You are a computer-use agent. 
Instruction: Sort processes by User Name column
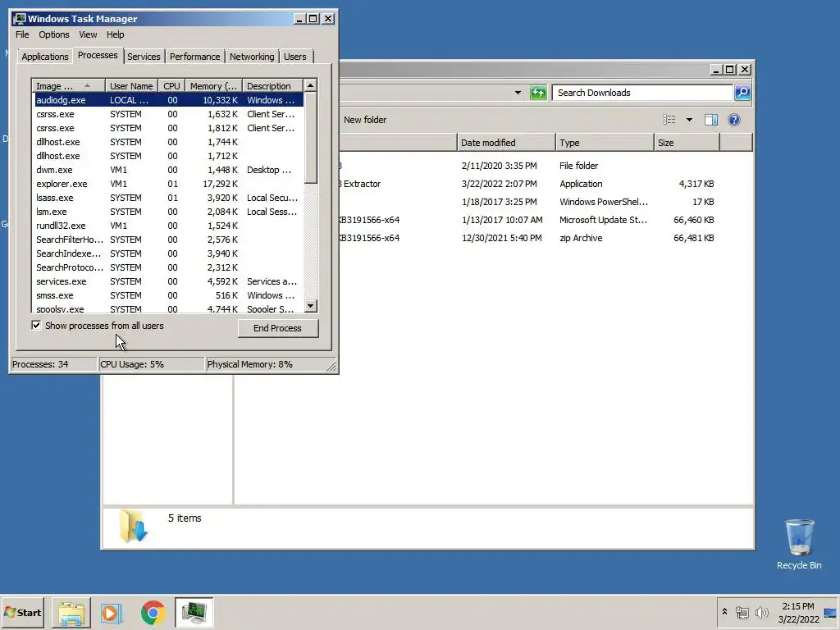point(131,85)
